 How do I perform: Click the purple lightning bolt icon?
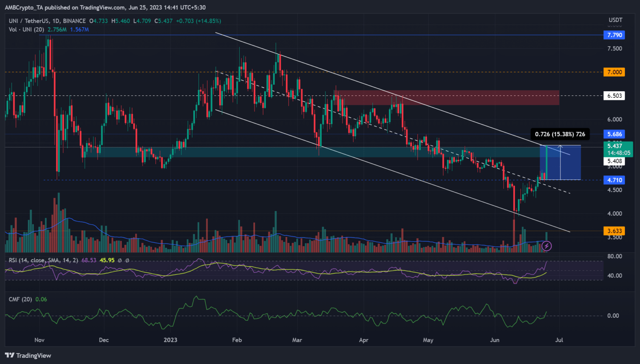point(547,246)
